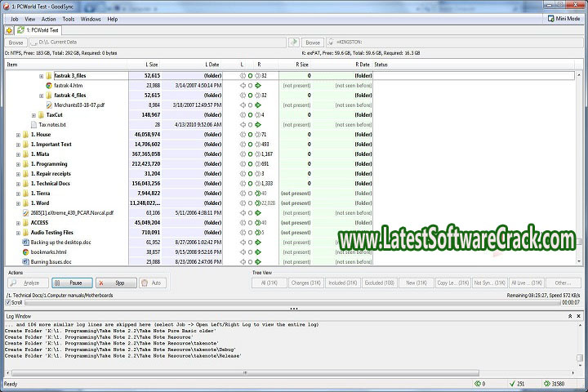
Task: Expand the TaxCut folder
Action: 33,115
